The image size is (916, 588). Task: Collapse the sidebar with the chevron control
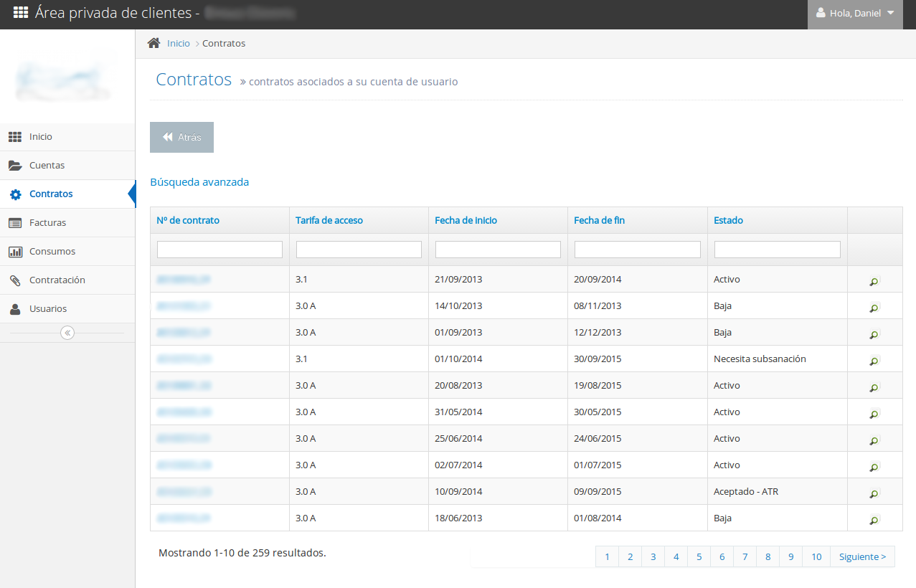(67, 332)
